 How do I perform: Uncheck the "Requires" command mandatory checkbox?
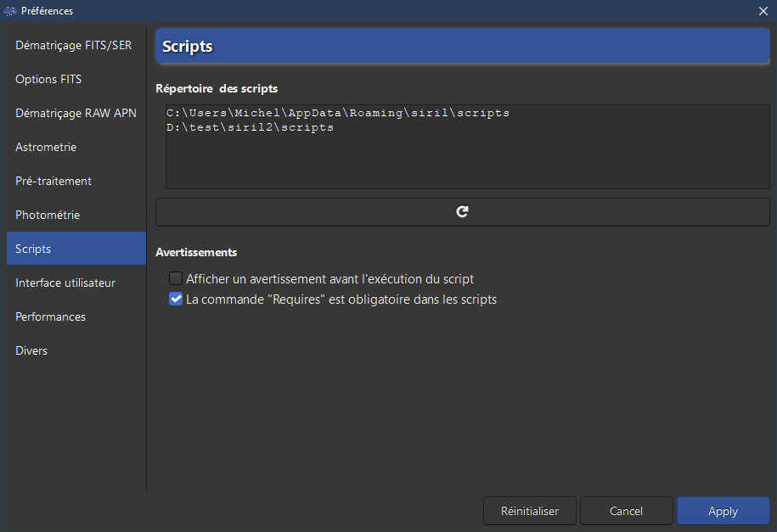(176, 299)
